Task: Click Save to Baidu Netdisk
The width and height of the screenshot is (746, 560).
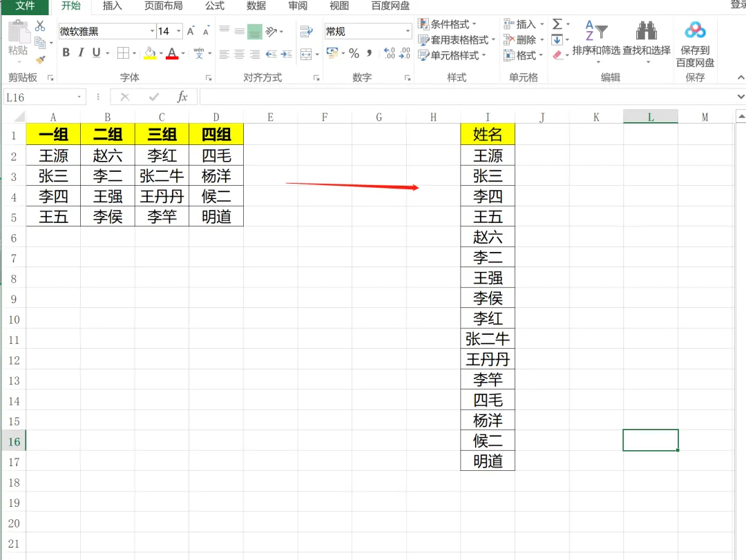Action: click(695, 44)
